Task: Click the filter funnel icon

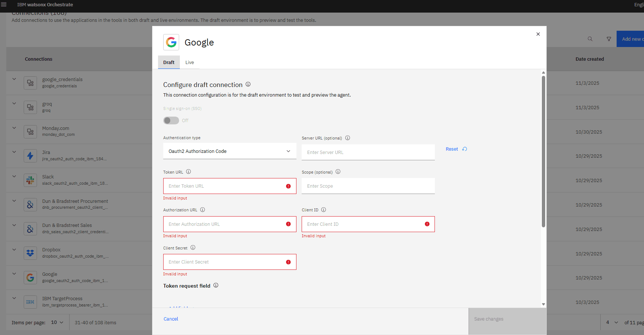Action: pos(609,39)
